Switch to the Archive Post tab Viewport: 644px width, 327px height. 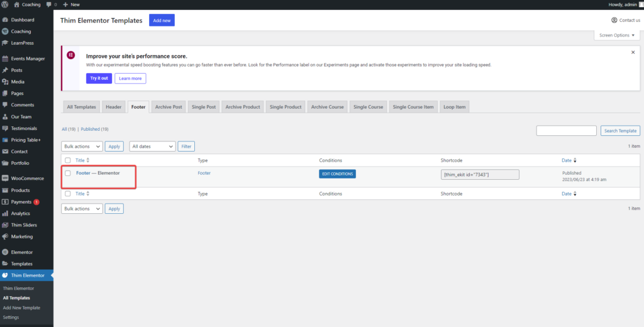(169, 107)
